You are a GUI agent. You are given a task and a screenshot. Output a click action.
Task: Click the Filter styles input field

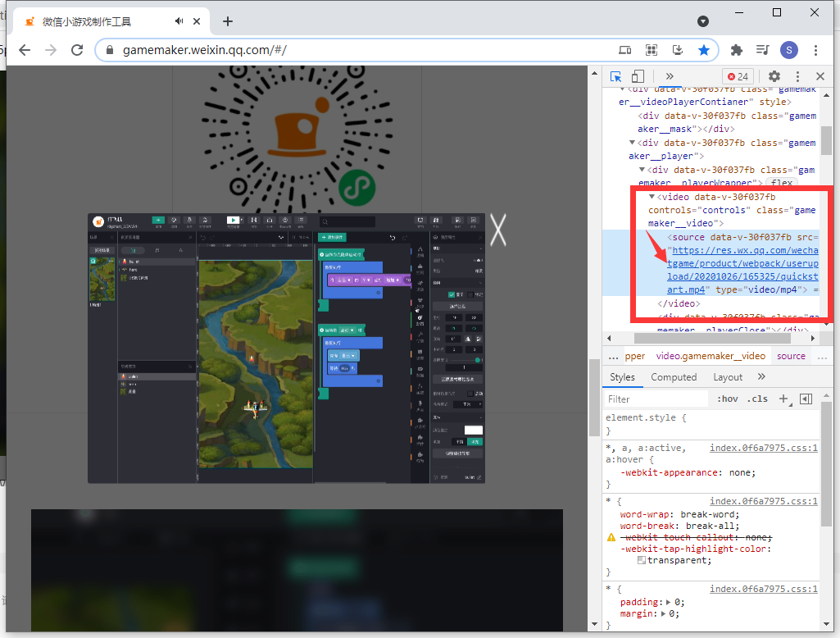point(656,399)
